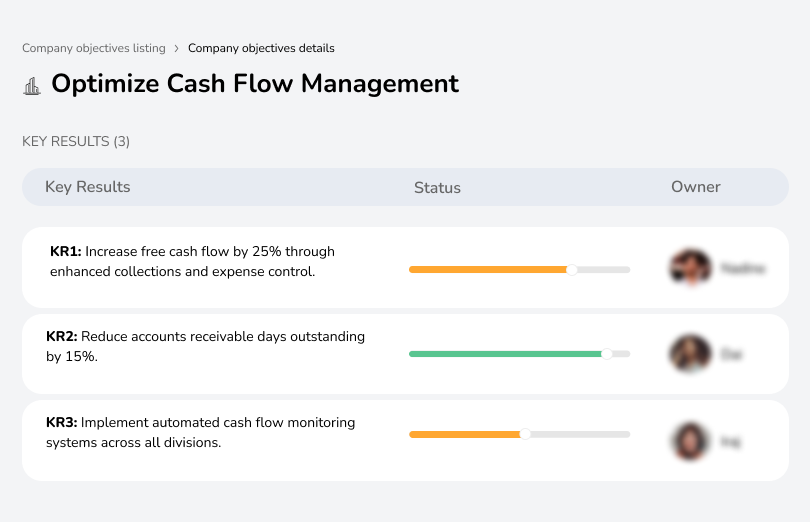810x522 pixels.
Task: Click the KR3 orange progress slider handle
Action: [x=525, y=435]
